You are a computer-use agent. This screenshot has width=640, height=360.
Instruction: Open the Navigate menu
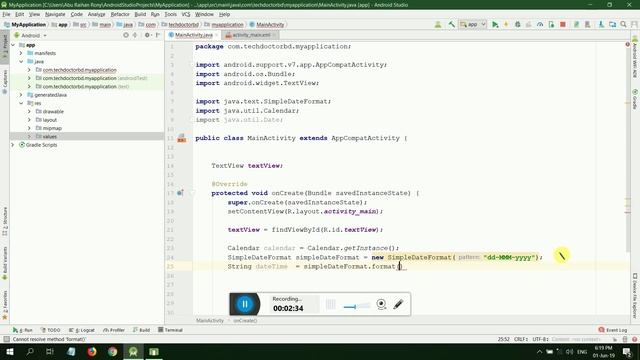[55, 14]
